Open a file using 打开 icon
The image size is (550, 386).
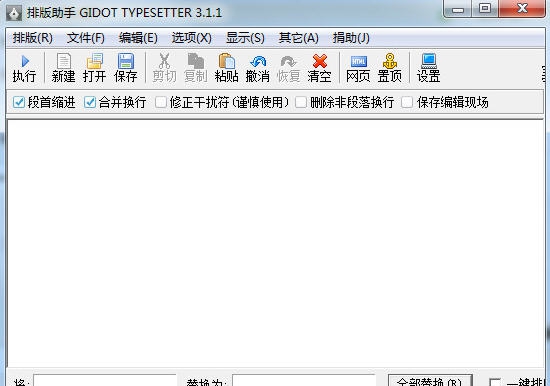click(95, 61)
